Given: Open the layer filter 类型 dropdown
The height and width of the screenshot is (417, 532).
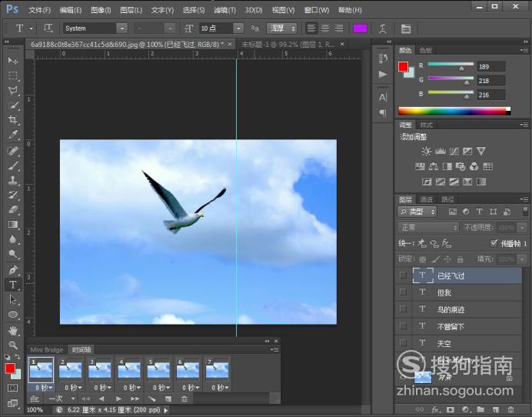Looking at the screenshot, I should pos(417,212).
